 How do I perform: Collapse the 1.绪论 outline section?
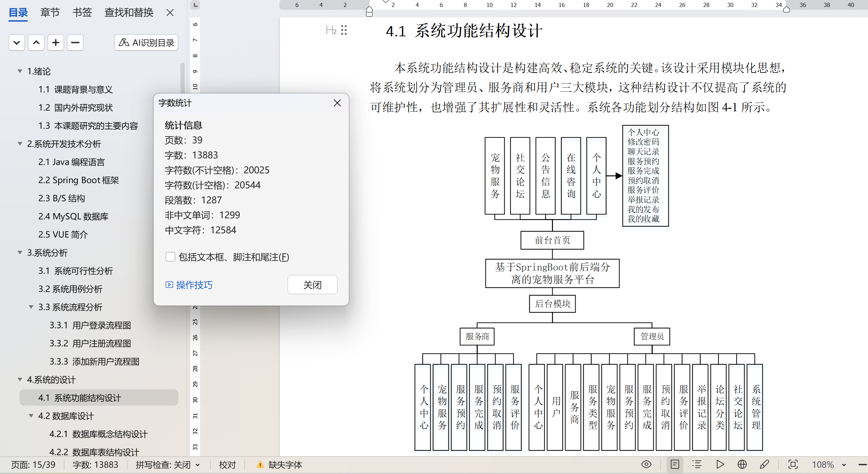click(x=20, y=71)
